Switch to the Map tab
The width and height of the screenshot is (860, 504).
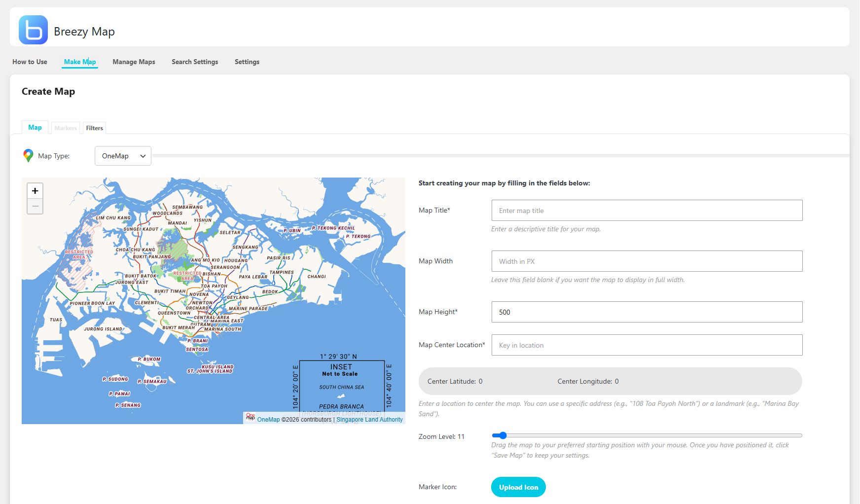pyautogui.click(x=35, y=127)
